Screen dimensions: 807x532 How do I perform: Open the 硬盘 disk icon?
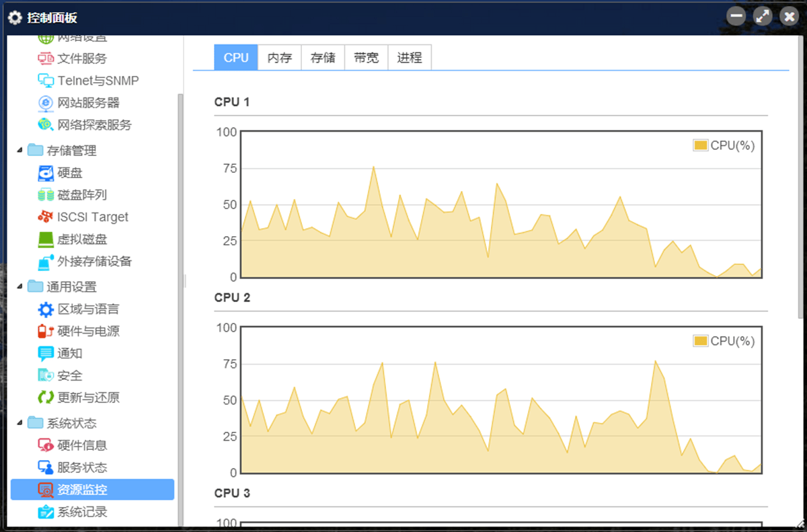point(46,173)
